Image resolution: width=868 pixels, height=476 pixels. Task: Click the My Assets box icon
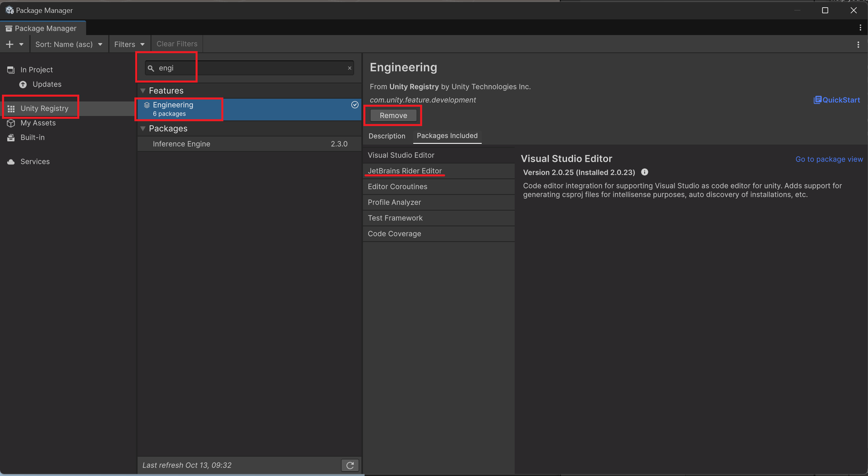pos(11,123)
